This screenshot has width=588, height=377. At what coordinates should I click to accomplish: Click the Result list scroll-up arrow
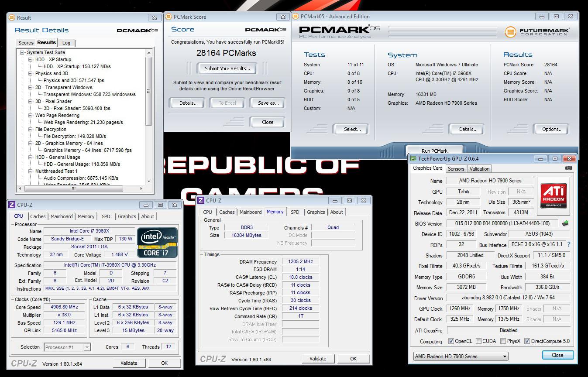click(149, 53)
